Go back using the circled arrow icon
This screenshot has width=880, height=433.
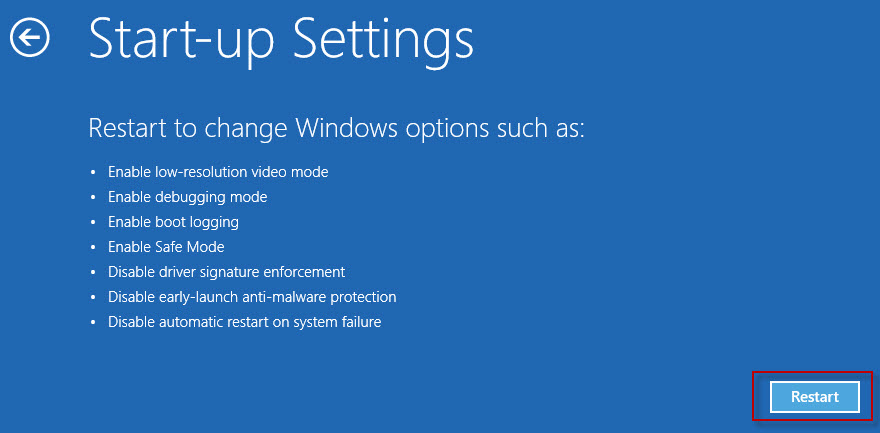(30, 37)
